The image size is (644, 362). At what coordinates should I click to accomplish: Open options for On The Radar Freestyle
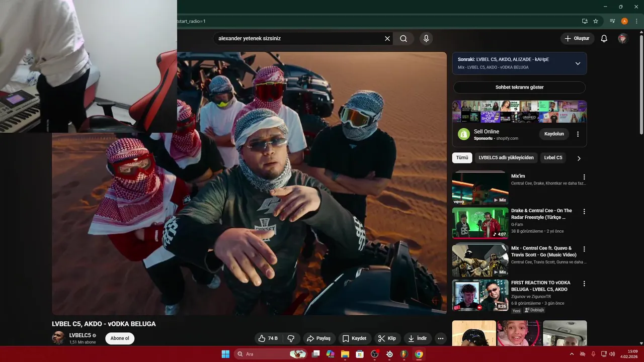[584, 212]
